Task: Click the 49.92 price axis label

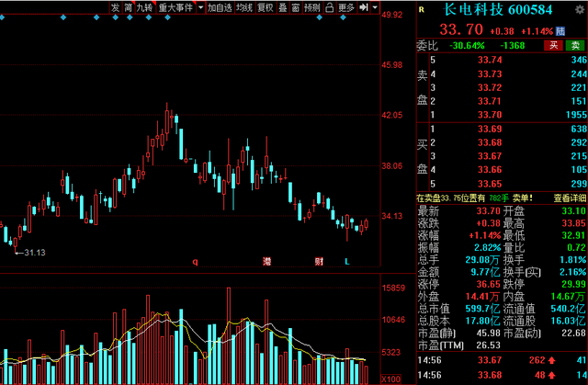Action: click(392, 15)
